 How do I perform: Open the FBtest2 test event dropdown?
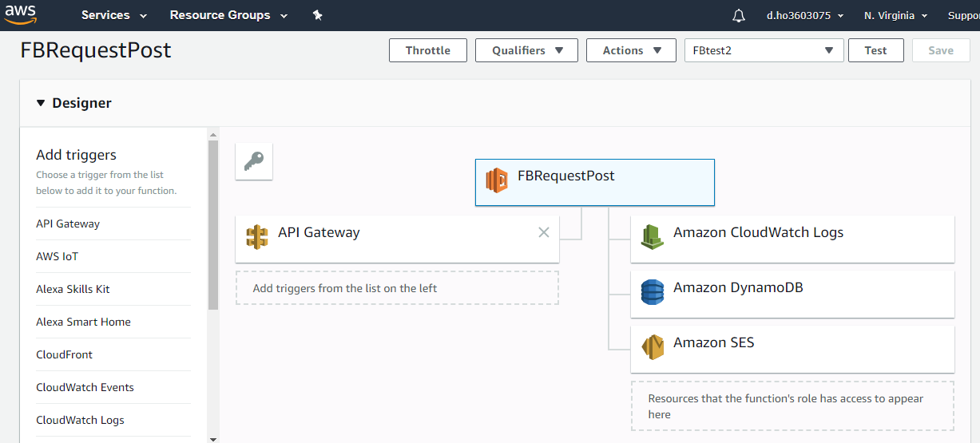point(764,50)
